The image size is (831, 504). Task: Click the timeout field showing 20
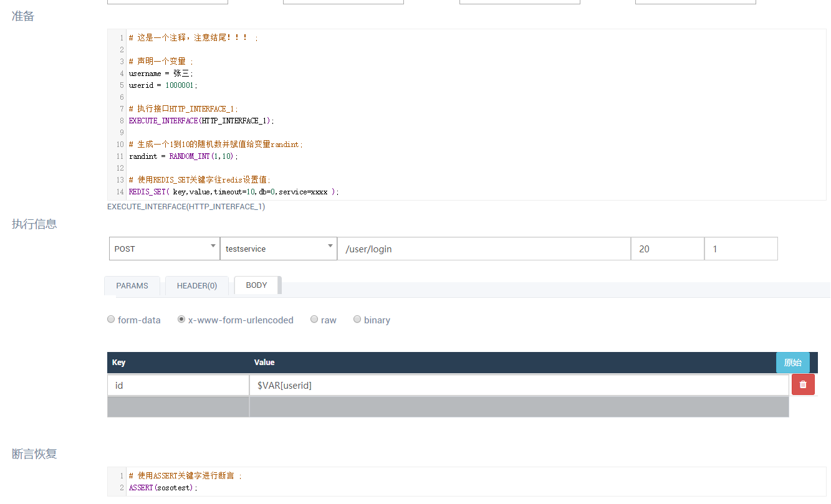pyautogui.click(x=668, y=249)
